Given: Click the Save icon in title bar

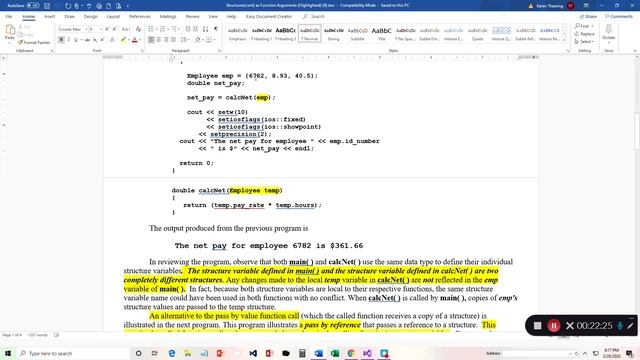Looking at the screenshot, I should [47, 6].
